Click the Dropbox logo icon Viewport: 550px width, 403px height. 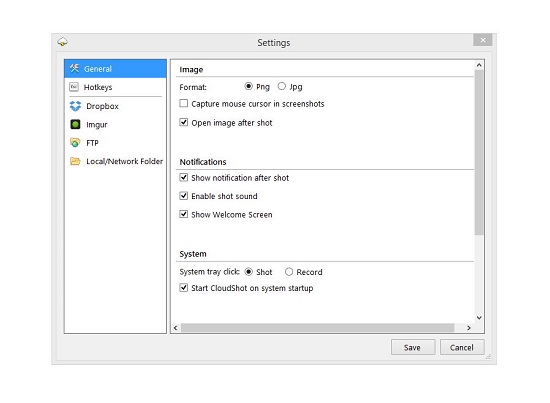(75, 106)
